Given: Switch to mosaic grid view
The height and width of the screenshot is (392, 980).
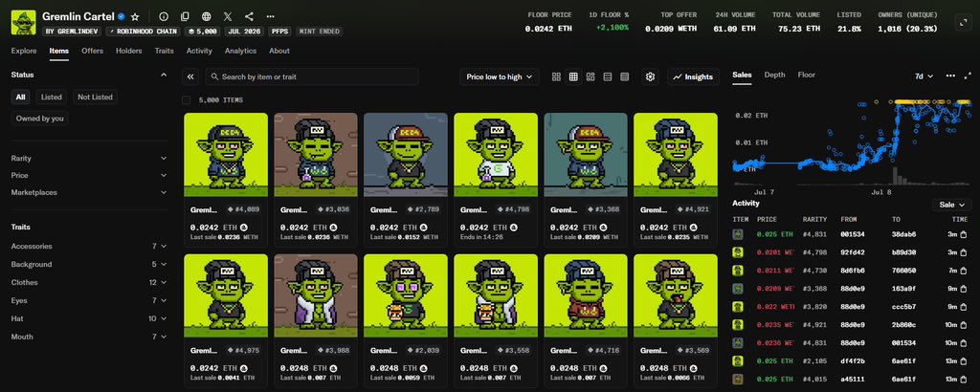Looking at the screenshot, I should pos(590,76).
